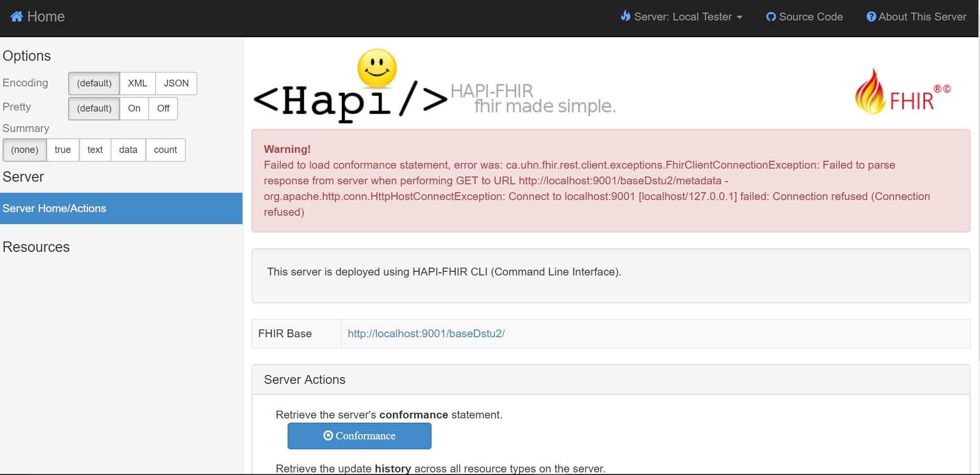
Task: Follow the FHIR Base localhost link
Action: coord(426,333)
